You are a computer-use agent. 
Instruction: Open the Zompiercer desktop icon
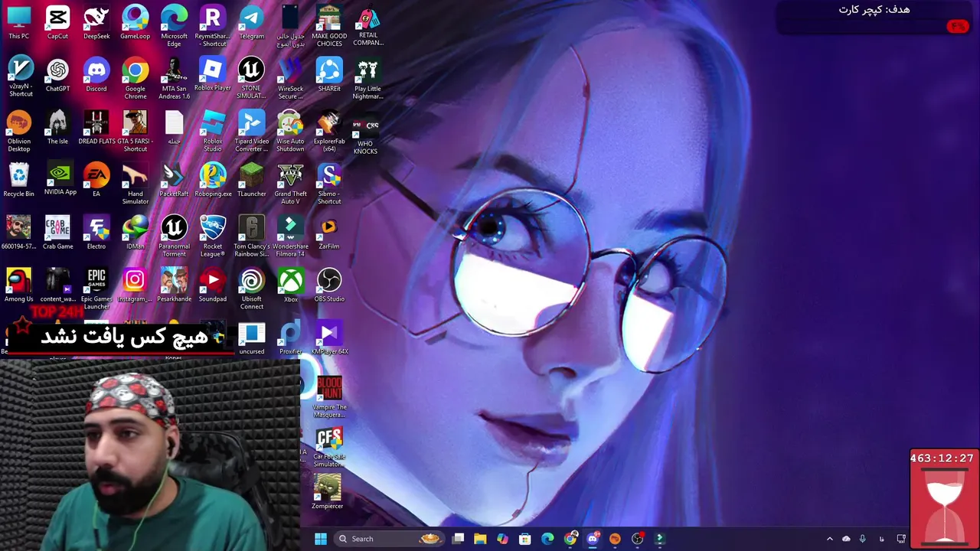[x=328, y=491]
